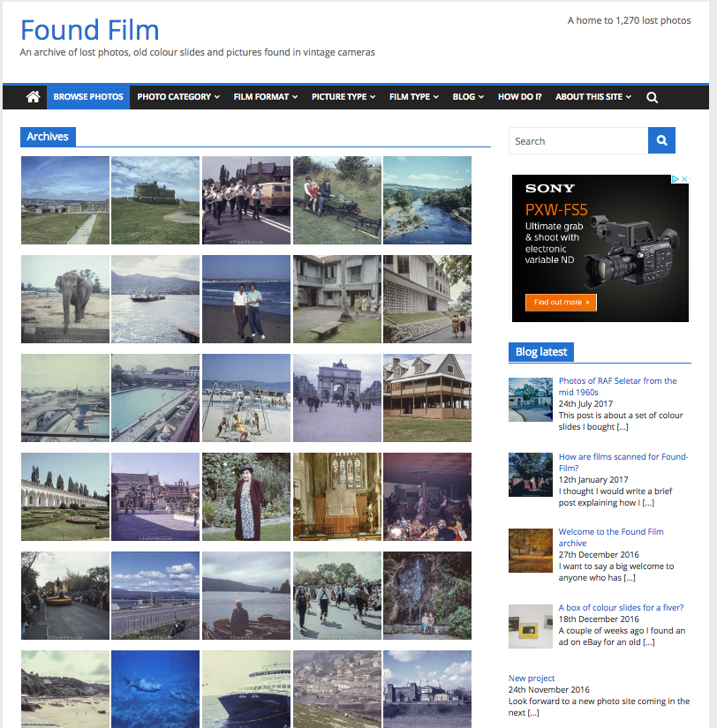This screenshot has width=717, height=728.
Task: Go to the home page via house icon
Action: point(33,97)
